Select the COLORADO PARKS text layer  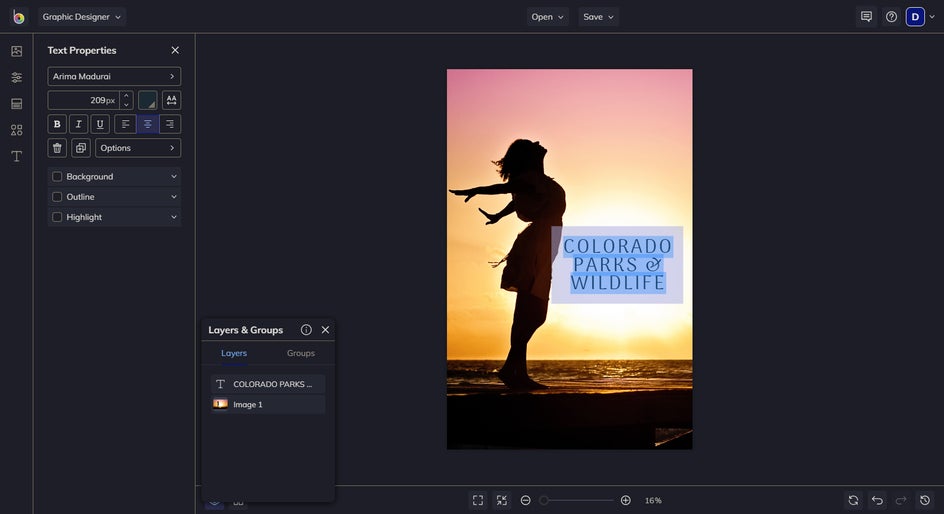tap(268, 384)
